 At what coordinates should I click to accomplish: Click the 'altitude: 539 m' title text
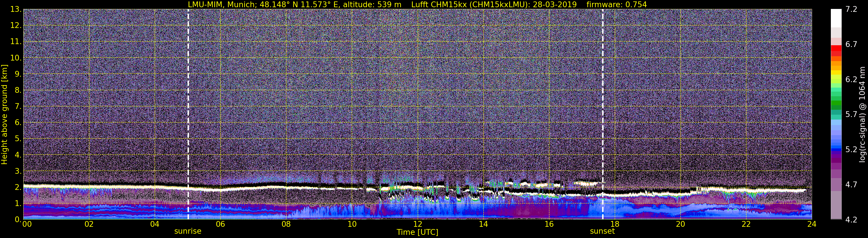372,5
